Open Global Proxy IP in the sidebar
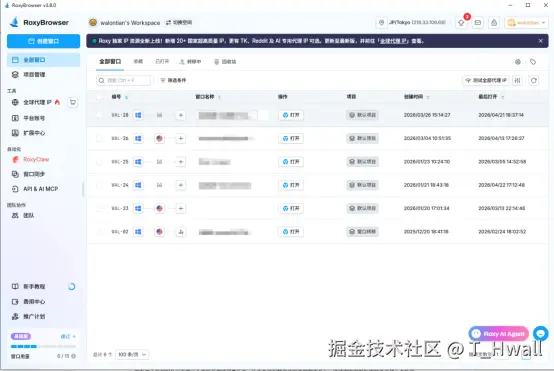This screenshot has width=554, height=371. pyautogui.click(x=37, y=102)
